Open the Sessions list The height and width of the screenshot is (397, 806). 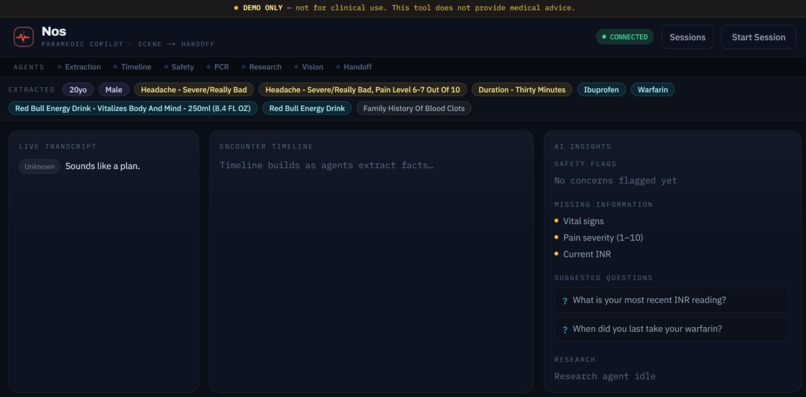[x=687, y=37]
